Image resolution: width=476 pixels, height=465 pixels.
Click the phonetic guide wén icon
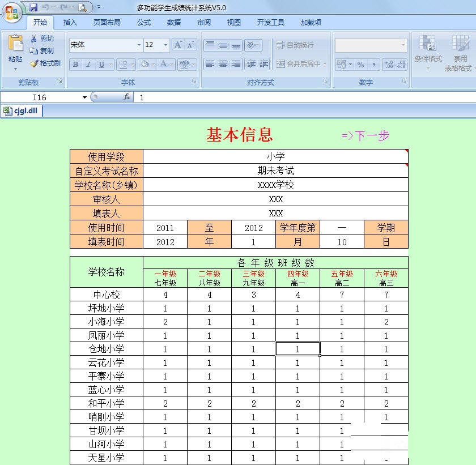coord(184,65)
